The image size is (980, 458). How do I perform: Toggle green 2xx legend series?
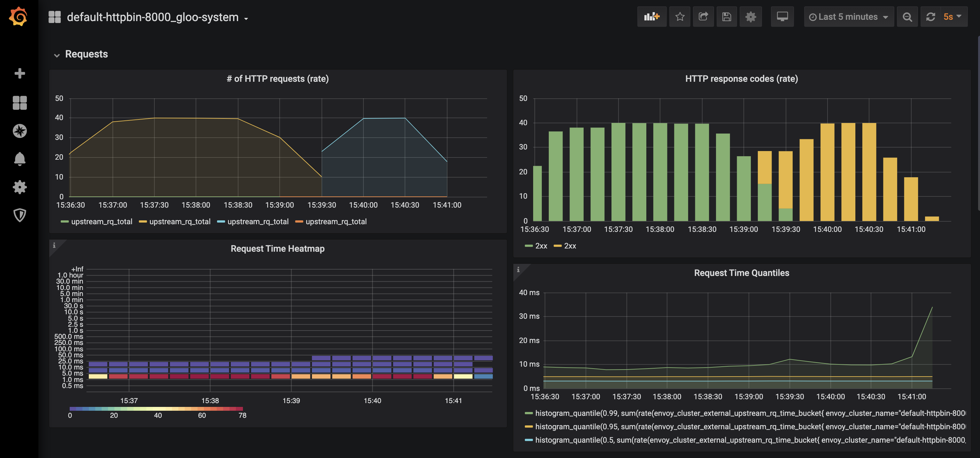click(541, 246)
